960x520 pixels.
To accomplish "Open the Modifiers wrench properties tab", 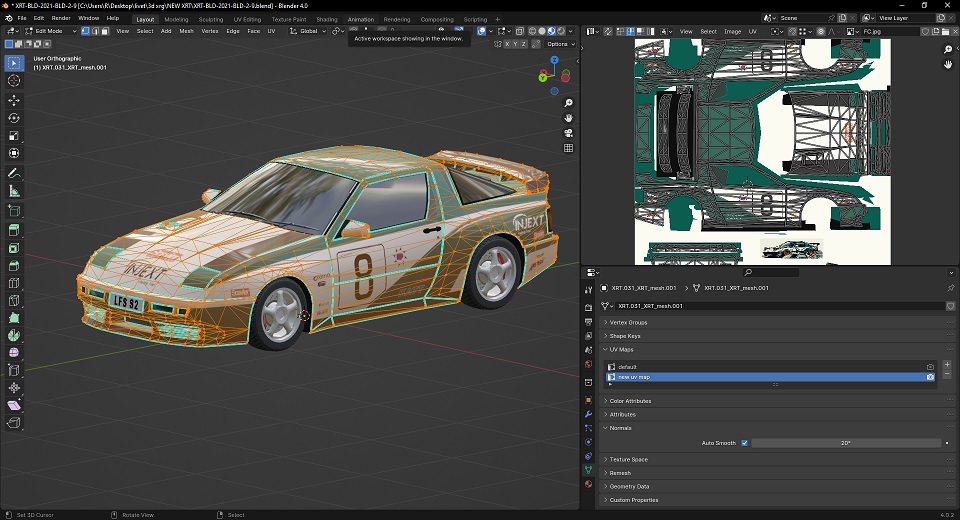I will [x=588, y=414].
